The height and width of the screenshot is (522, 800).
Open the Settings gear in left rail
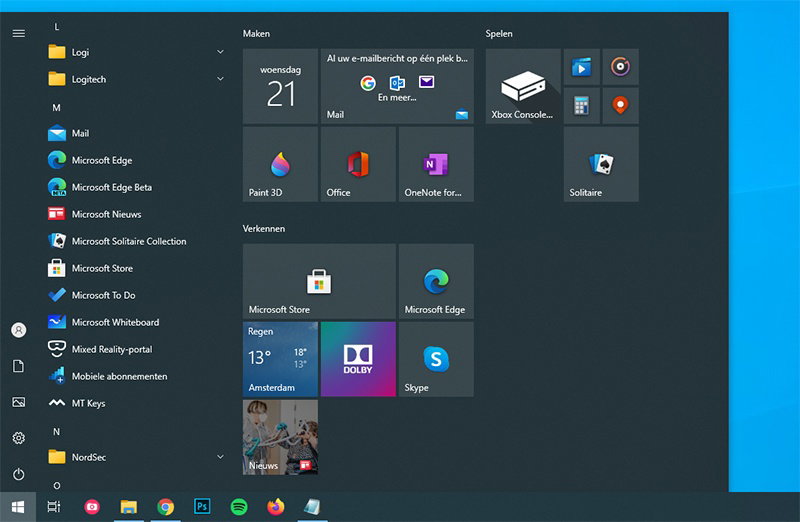pyautogui.click(x=18, y=438)
